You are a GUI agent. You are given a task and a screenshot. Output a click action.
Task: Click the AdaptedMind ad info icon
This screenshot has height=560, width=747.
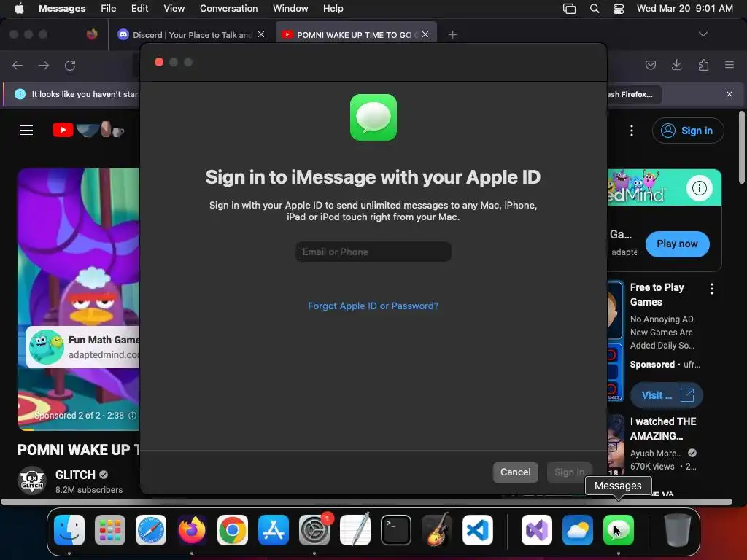[700, 188]
